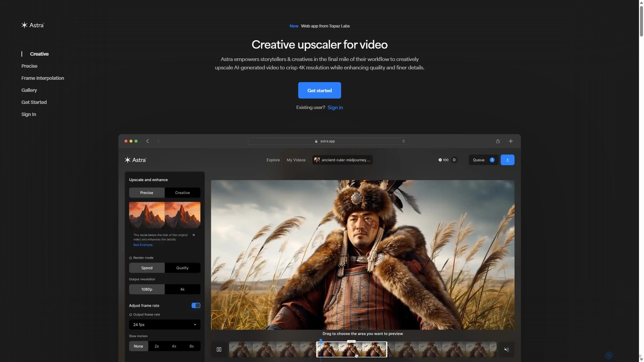
Task: Reload the astra.app page
Action: point(404,141)
